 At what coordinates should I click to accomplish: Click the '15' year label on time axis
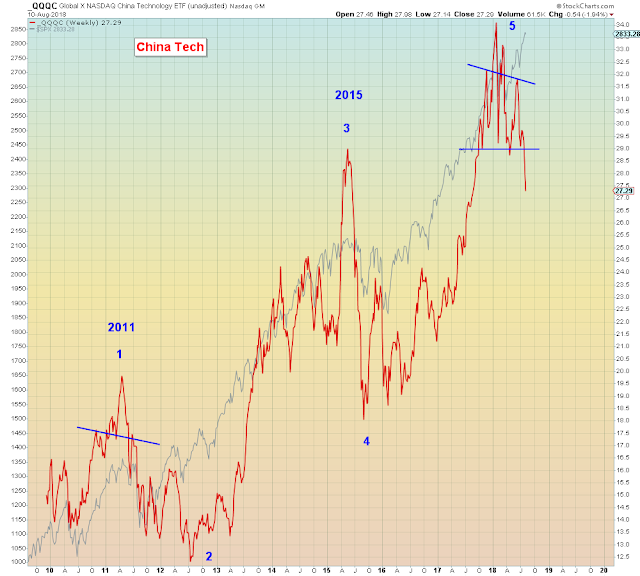(327, 570)
